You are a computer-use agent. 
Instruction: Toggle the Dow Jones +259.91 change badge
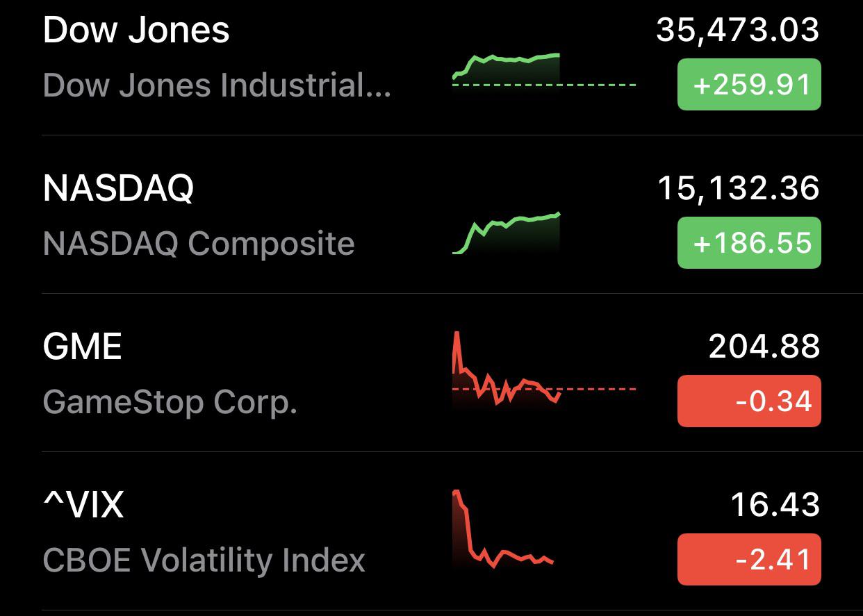(x=749, y=85)
